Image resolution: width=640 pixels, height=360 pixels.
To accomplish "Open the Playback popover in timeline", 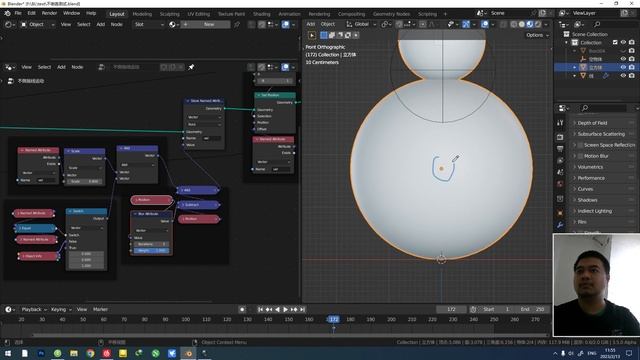I will tap(34, 309).
